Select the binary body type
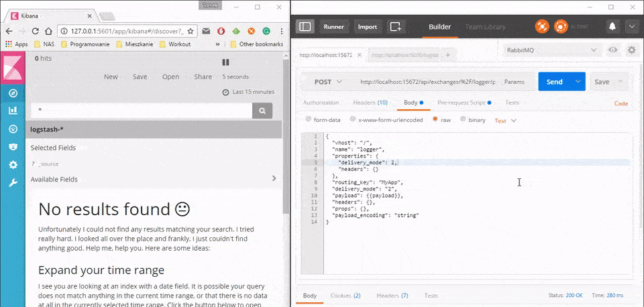The height and width of the screenshot is (307, 644). [x=463, y=120]
